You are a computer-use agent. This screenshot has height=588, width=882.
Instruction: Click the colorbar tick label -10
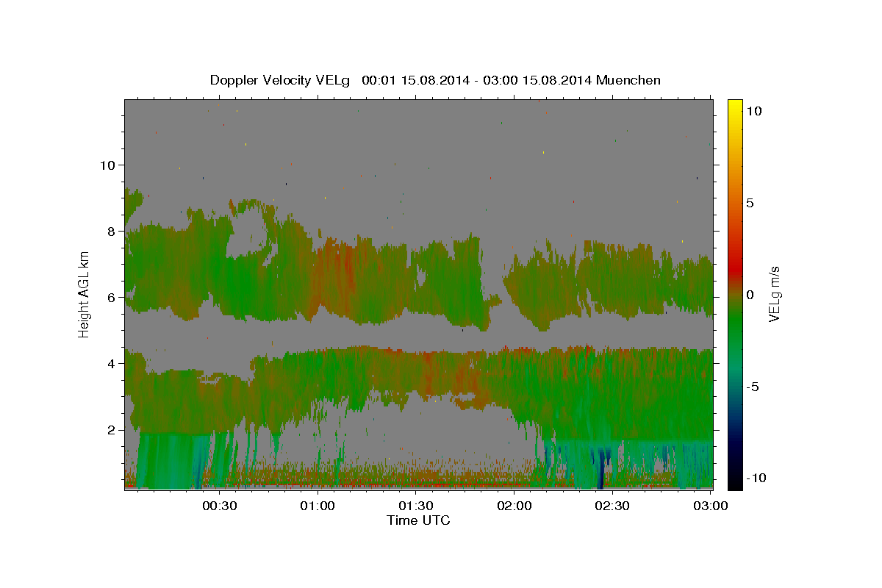(759, 478)
